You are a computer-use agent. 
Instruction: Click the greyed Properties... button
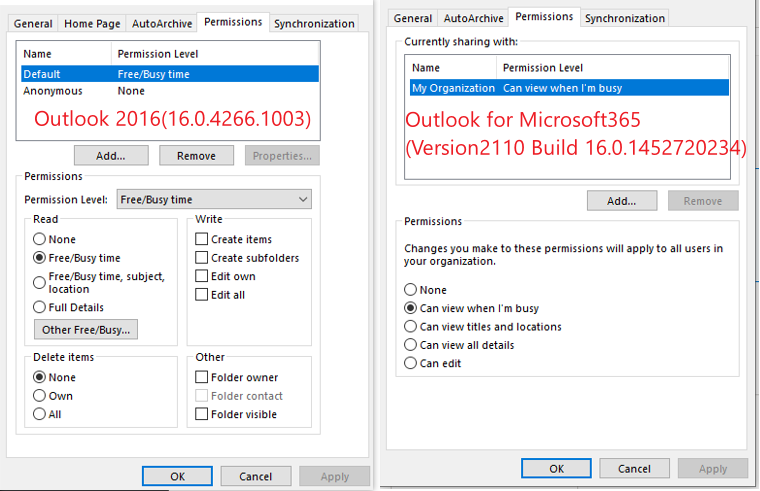pyautogui.click(x=282, y=156)
